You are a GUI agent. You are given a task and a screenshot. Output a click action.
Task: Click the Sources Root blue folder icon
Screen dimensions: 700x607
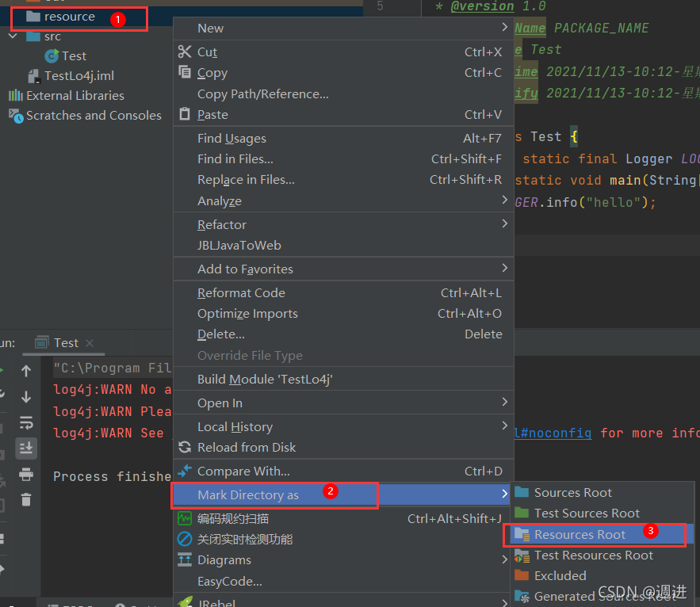(522, 492)
